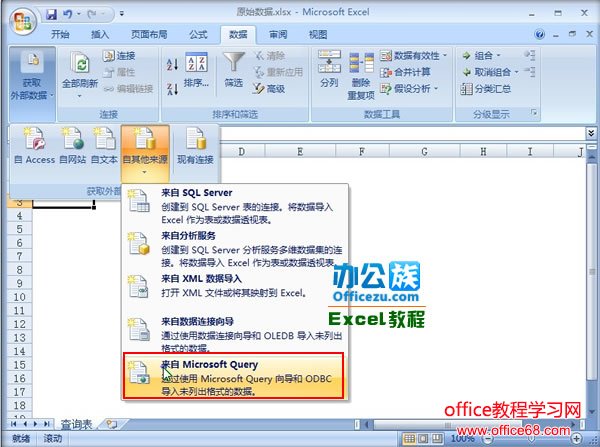The width and height of the screenshot is (600, 447).
Task: Open the Review (审阅) tab
Action: [278, 34]
